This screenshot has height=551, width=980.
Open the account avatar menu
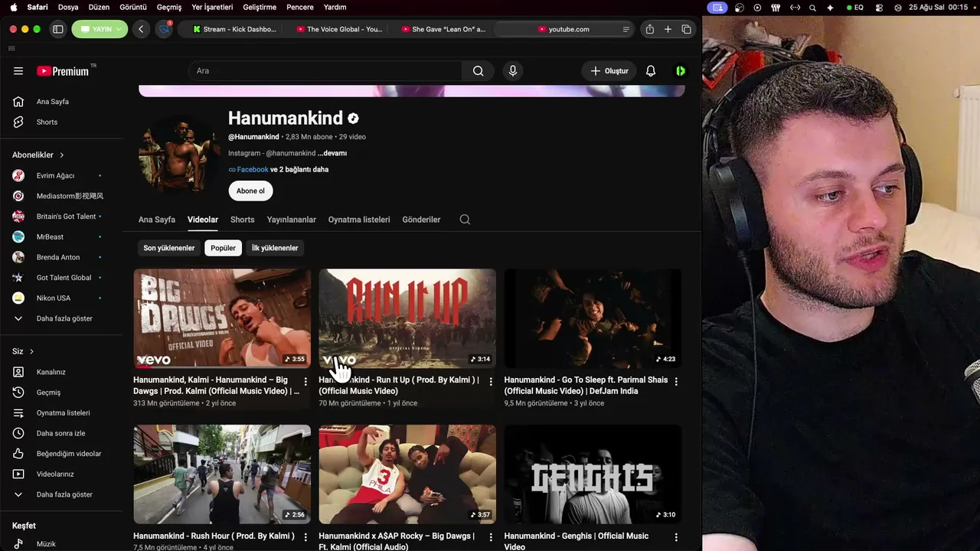681,71
